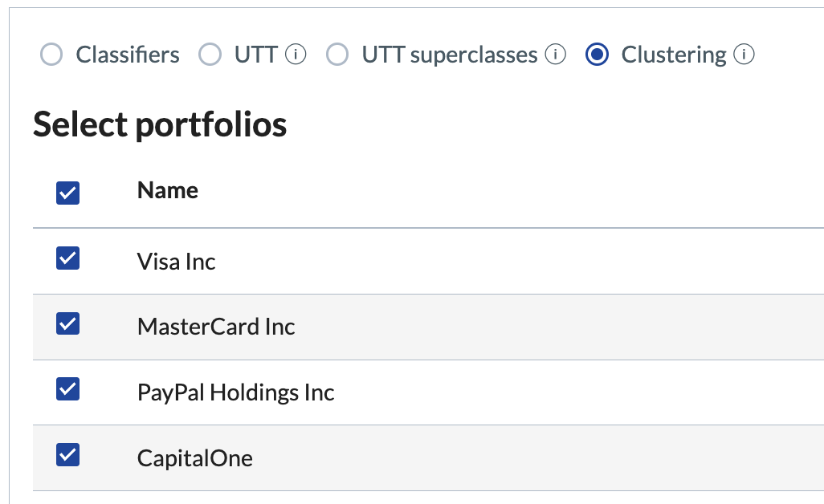Click the info icon beside UTT superclasses
The image size is (824, 504).
[x=555, y=54]
